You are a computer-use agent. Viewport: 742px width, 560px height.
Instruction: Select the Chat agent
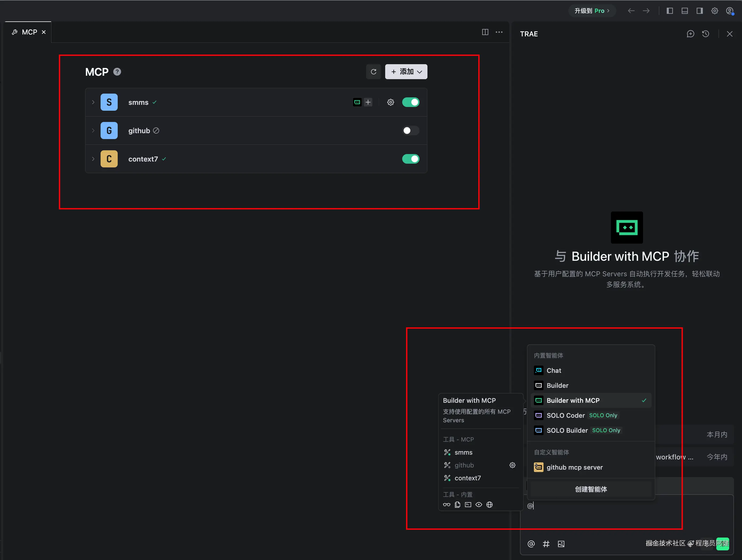[554, 371]
